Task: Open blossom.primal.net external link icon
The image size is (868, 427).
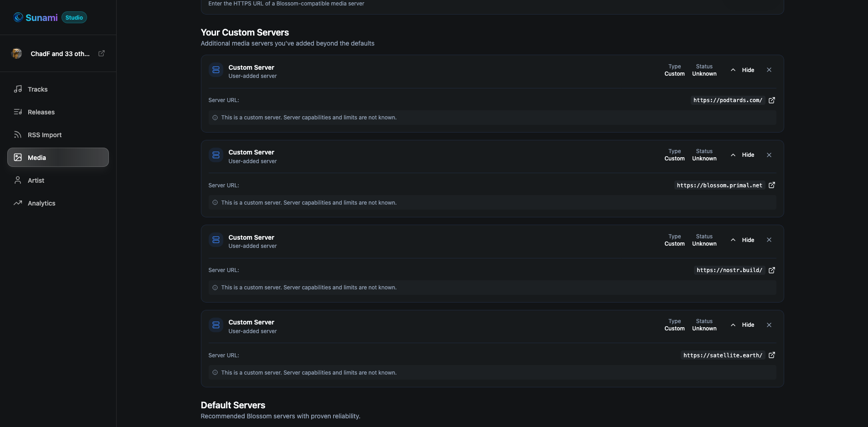Action: [x=771, y=185]
